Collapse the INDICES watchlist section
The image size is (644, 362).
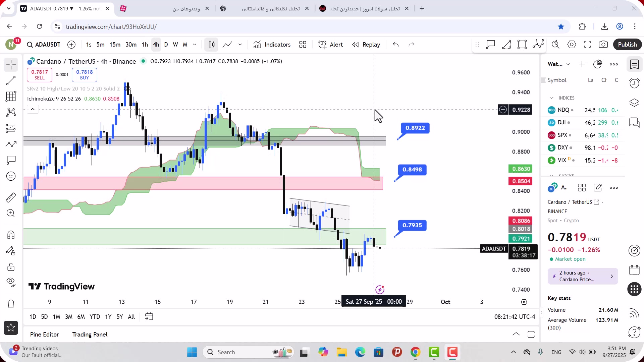(551, 98)
